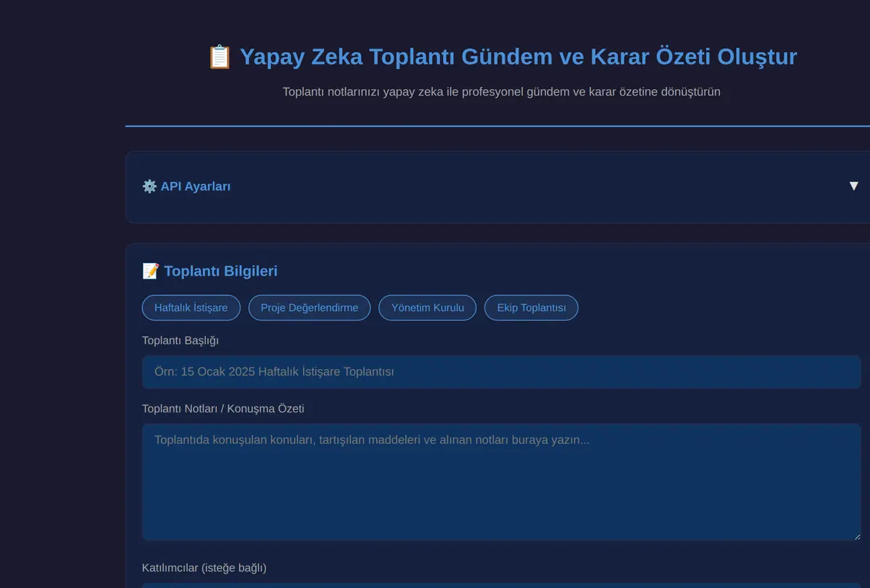Grab the notes textarea resize handle
Screen dimensions: 870x588
point(856,536)
